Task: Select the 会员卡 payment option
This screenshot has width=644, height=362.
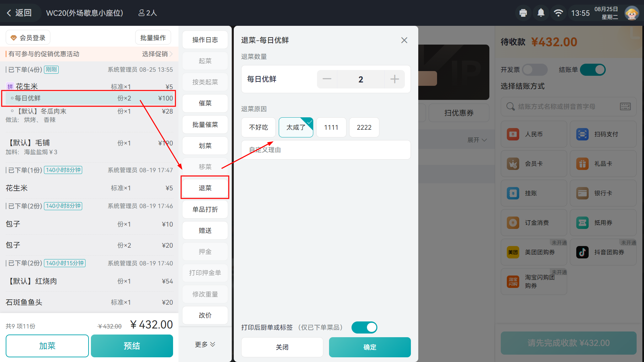Action: [x=534, y=164]
